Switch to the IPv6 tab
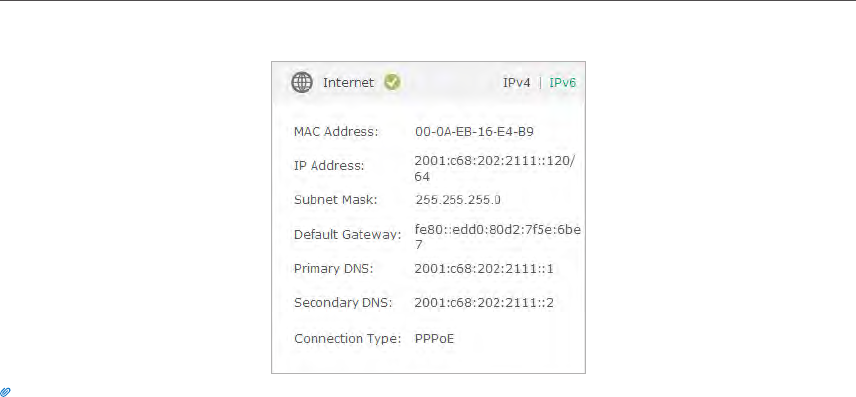 562,82
